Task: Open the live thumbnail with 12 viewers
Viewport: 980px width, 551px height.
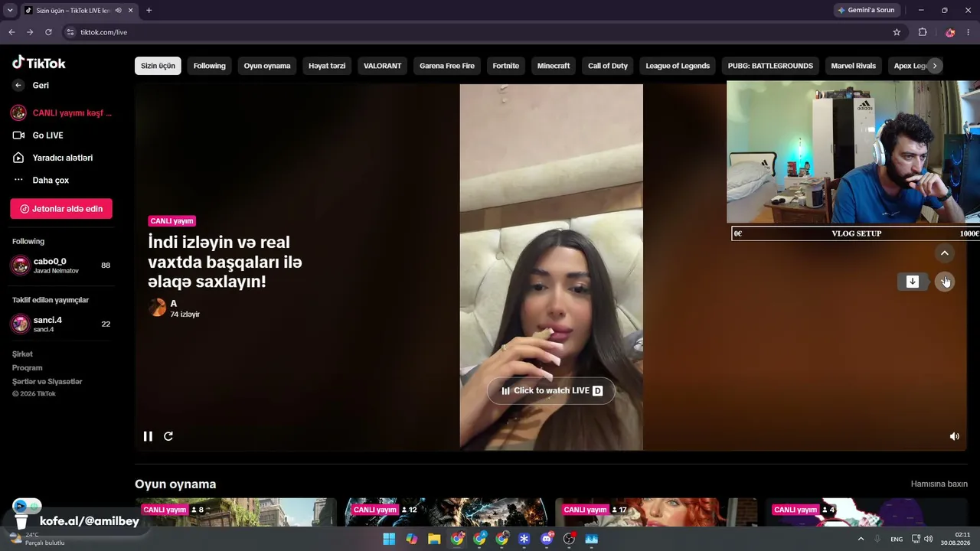Action: pos(446,513)
